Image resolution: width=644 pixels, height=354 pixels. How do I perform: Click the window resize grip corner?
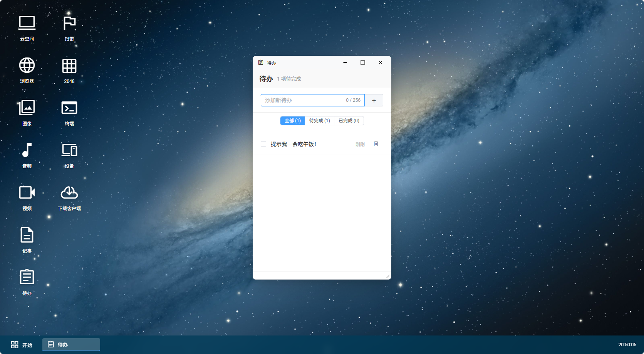[388, 276]
